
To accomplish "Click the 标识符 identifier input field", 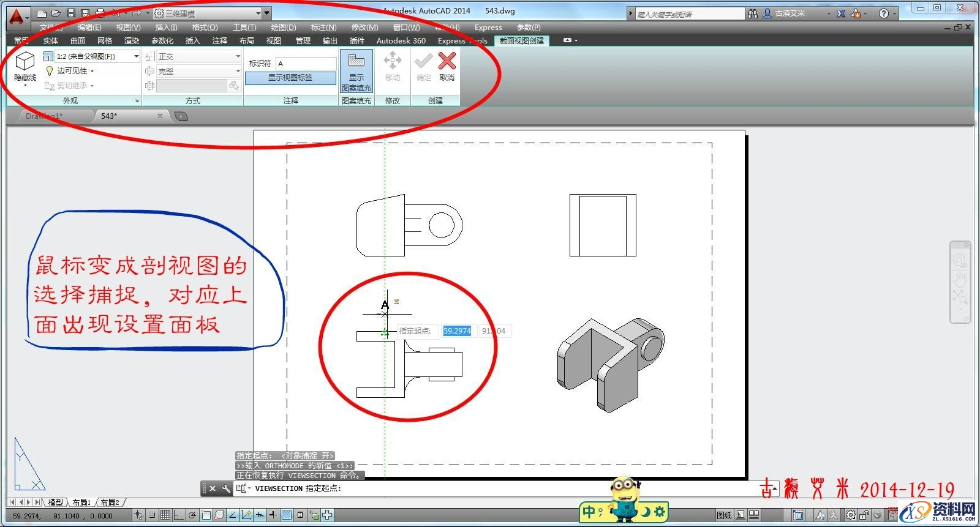I will [306, 64].
